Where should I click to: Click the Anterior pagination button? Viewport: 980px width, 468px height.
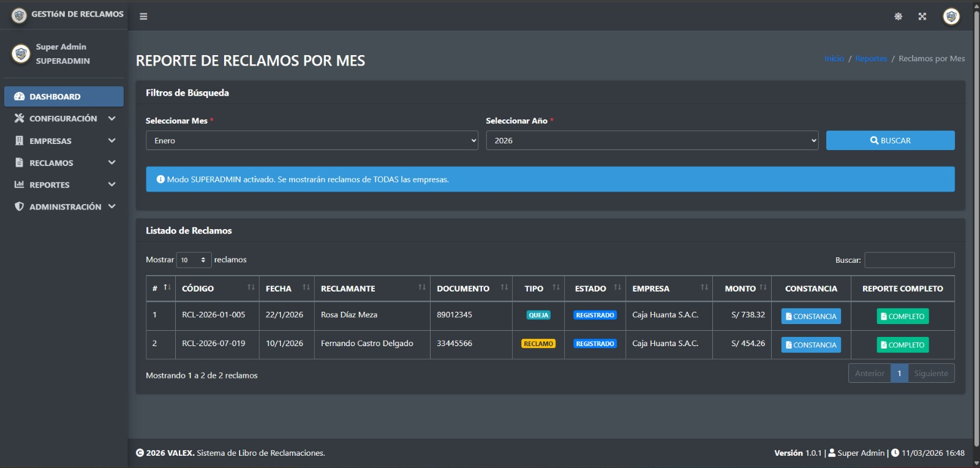[870, 373]
